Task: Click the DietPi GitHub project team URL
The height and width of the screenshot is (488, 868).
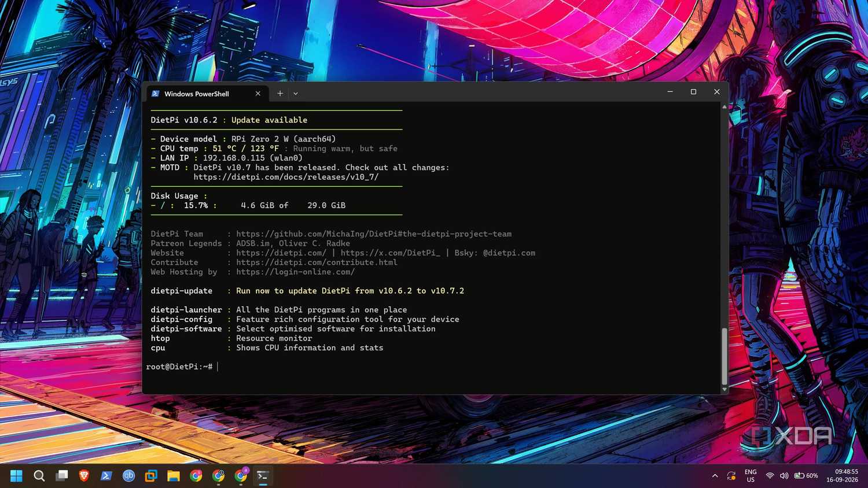Action: pos(374,234)
